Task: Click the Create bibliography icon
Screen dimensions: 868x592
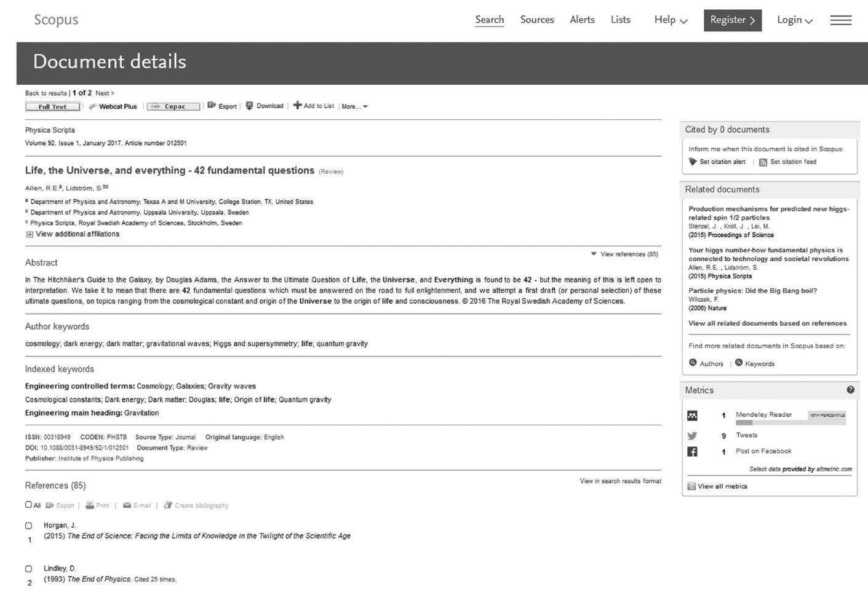Action: [x=168, y=505]
